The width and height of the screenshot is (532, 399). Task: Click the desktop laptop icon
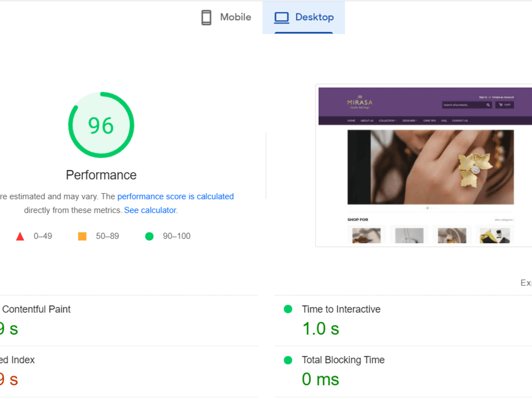point(281,18)
